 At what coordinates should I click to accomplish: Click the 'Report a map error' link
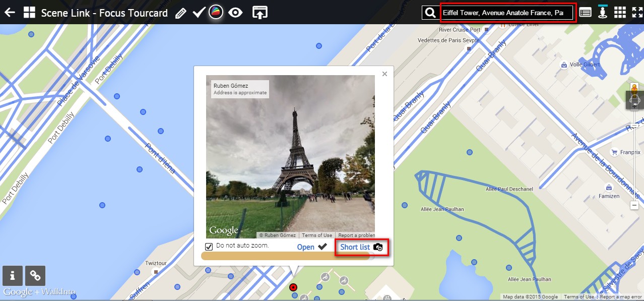621,297
